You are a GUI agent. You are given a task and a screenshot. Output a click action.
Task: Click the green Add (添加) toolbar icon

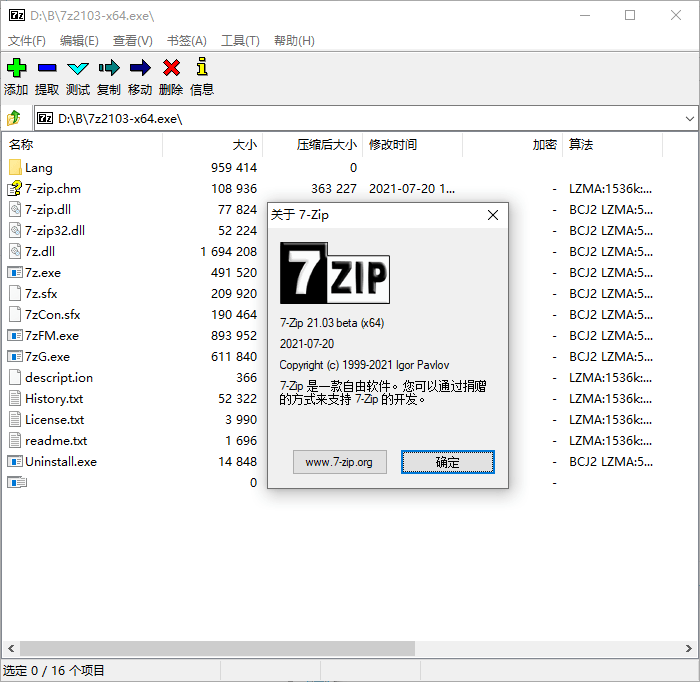(x=16, y=68)
